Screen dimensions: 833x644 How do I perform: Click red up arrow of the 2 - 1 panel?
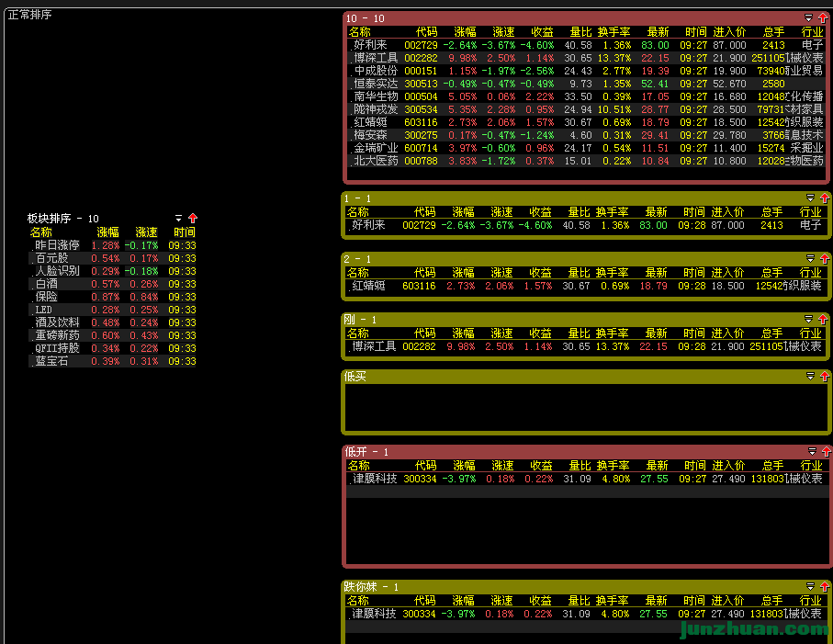824,259
